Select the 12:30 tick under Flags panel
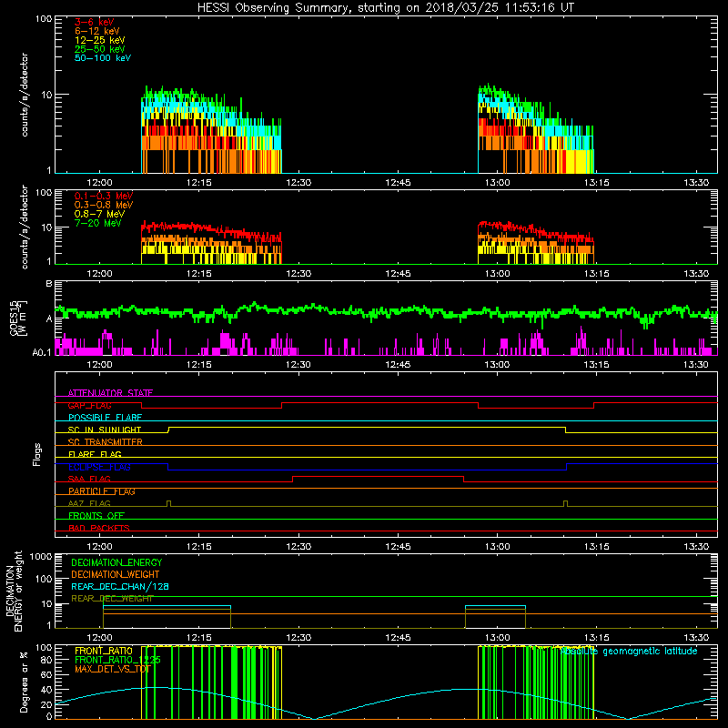The height and width of the screenshot is (728, 728). [x=298, y=547]
